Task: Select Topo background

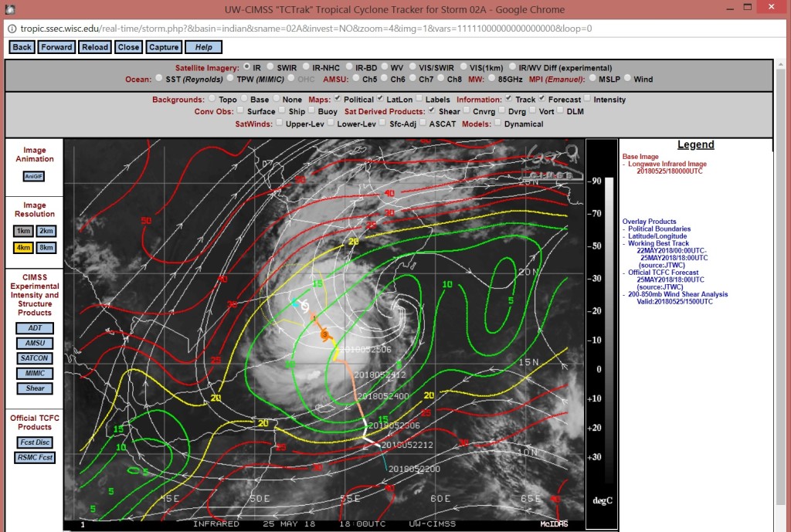Action: (x=212, y=98)
